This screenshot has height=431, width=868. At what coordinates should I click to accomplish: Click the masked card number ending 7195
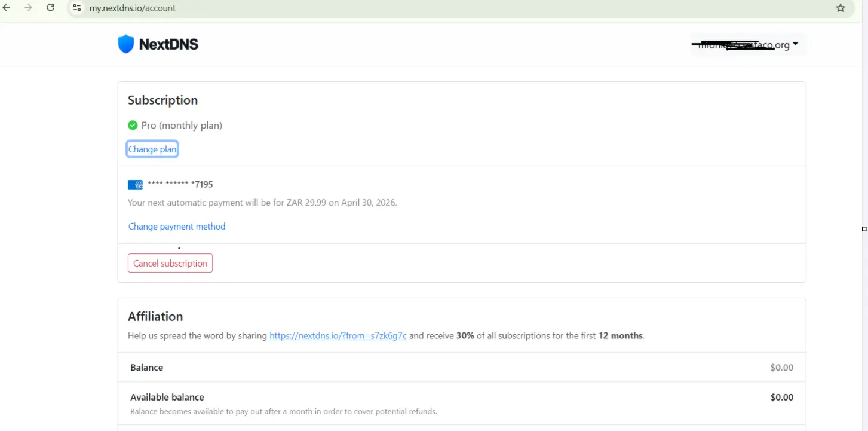click(180, 185)
